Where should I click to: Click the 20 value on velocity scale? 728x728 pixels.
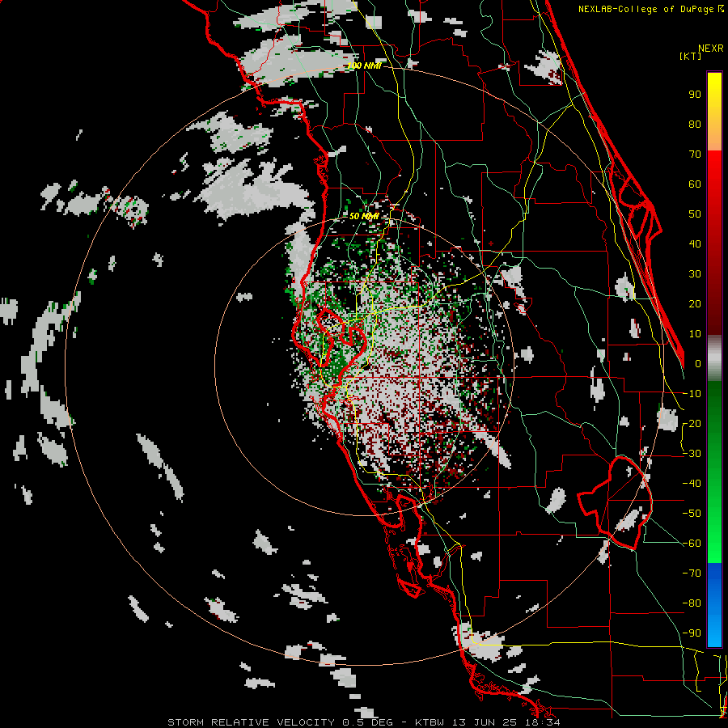tap(695, 304)
